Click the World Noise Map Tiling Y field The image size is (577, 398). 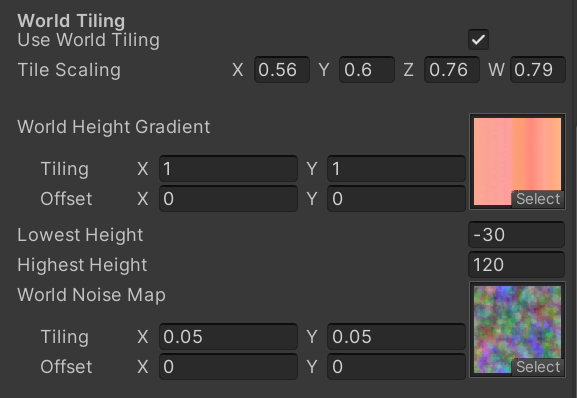[396, 337]
